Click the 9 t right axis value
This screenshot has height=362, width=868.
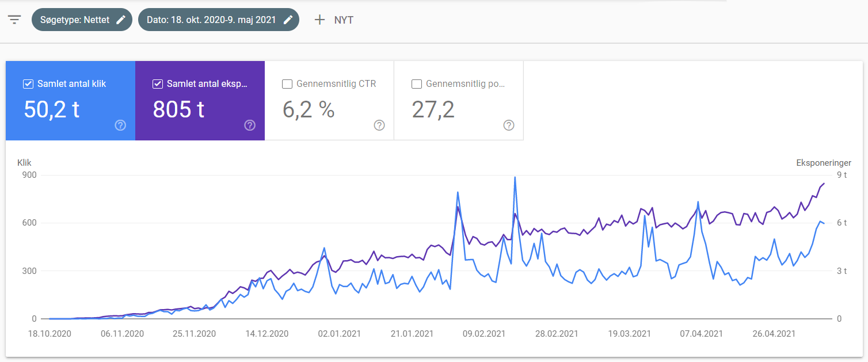pyautogui.click(x=842, y=175)
